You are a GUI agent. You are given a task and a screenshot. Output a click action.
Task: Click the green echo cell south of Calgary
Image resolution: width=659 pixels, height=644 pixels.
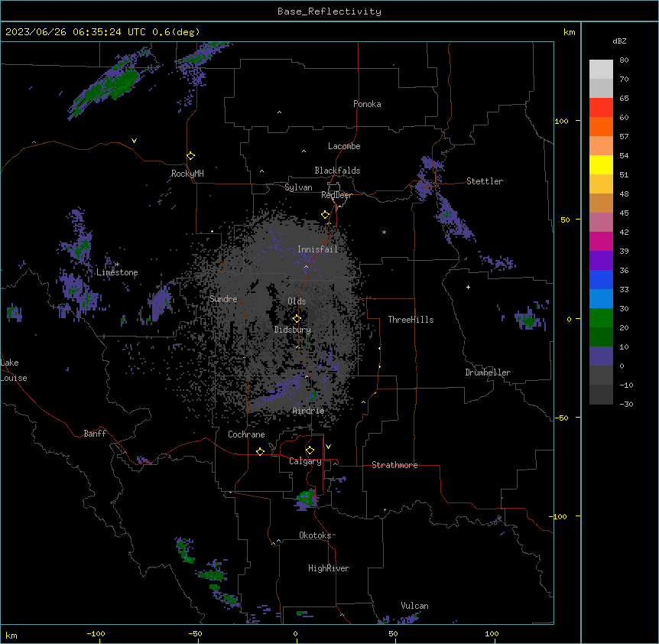[x=307, y=498]
